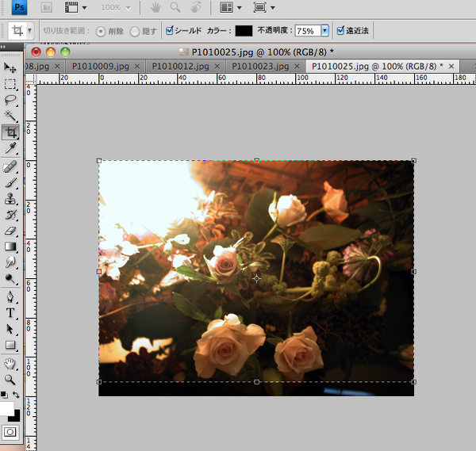476x451 pixels.
Task: Close the P1010009.jpg tab
Action: (x=137, y=67)
